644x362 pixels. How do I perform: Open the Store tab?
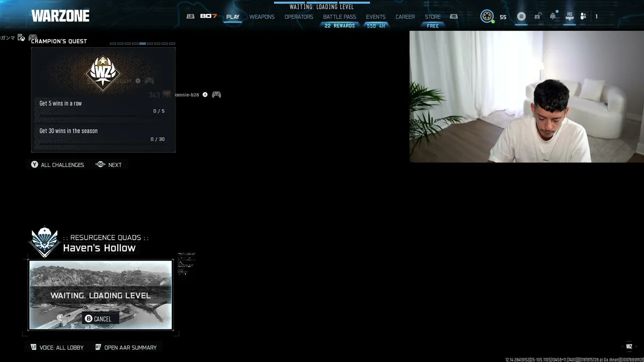click(x=433, y=17)
